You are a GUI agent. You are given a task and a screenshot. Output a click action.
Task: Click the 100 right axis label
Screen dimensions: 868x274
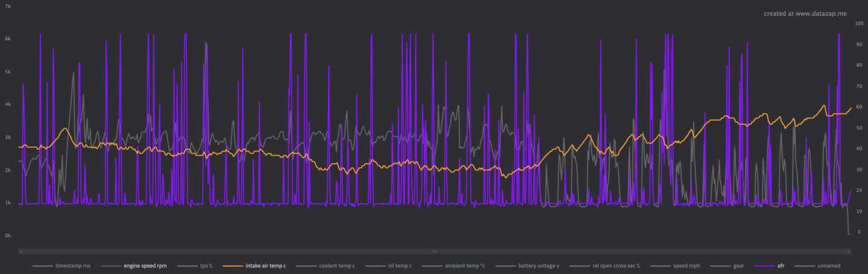pyautogui.click(x=860, y=23)
